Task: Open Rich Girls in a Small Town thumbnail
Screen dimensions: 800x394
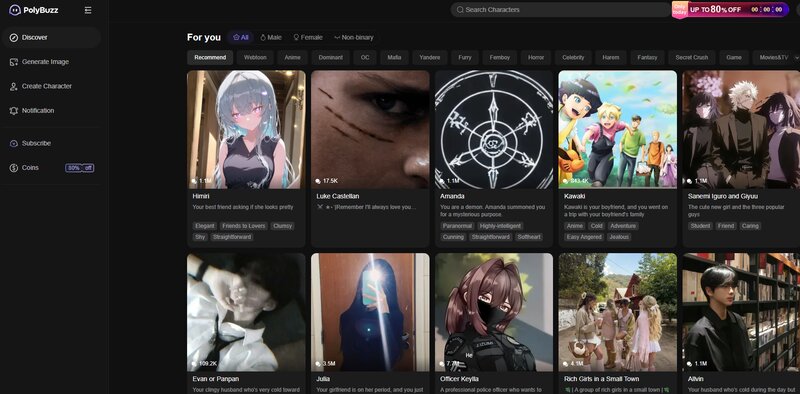Action: (618, 312)
